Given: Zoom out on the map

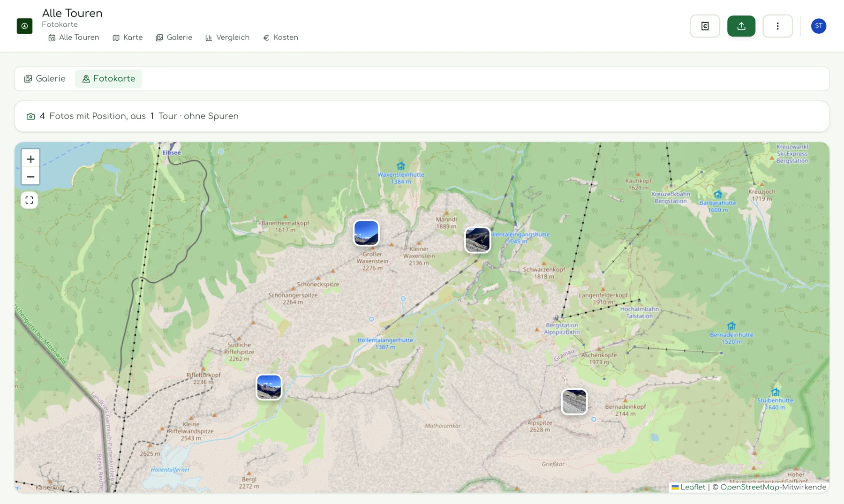Looking at the screenshot, I should (x=30, y=177).
